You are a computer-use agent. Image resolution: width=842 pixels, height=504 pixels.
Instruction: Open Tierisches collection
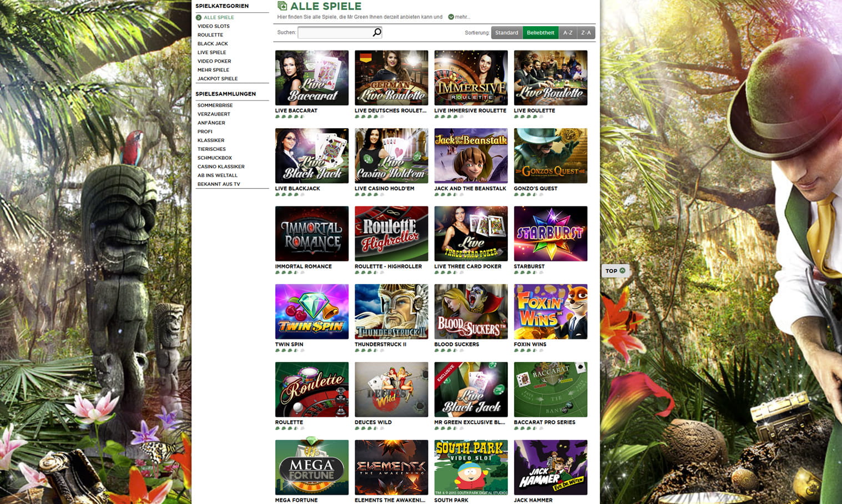point(211,149)
